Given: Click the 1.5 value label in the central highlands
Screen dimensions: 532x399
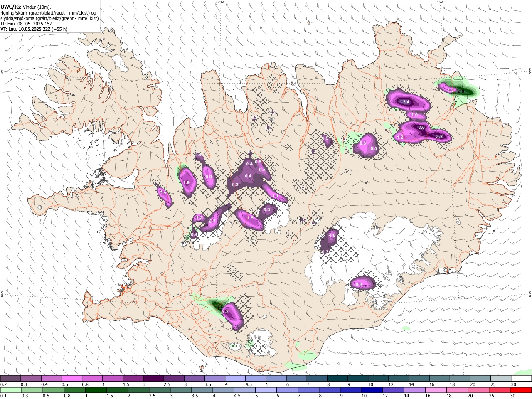Looking at the screenshot, I should [x=250, y=218].
